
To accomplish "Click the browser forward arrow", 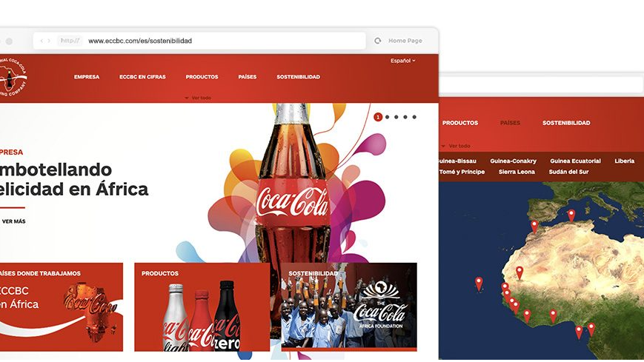I will point(49,41).
